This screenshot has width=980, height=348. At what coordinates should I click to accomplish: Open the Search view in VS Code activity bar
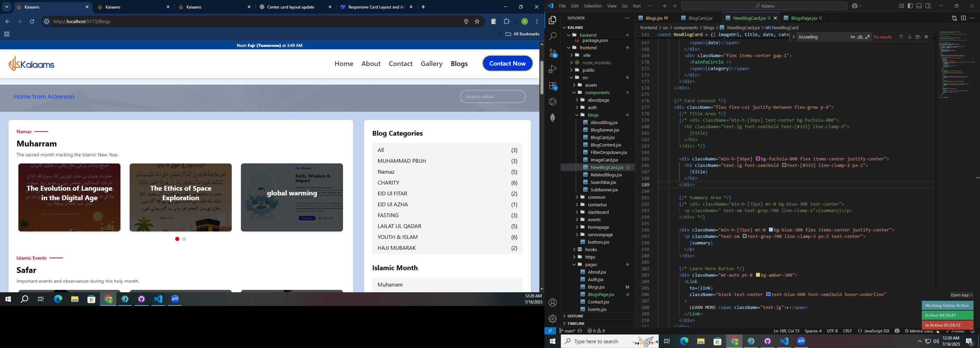552,36
